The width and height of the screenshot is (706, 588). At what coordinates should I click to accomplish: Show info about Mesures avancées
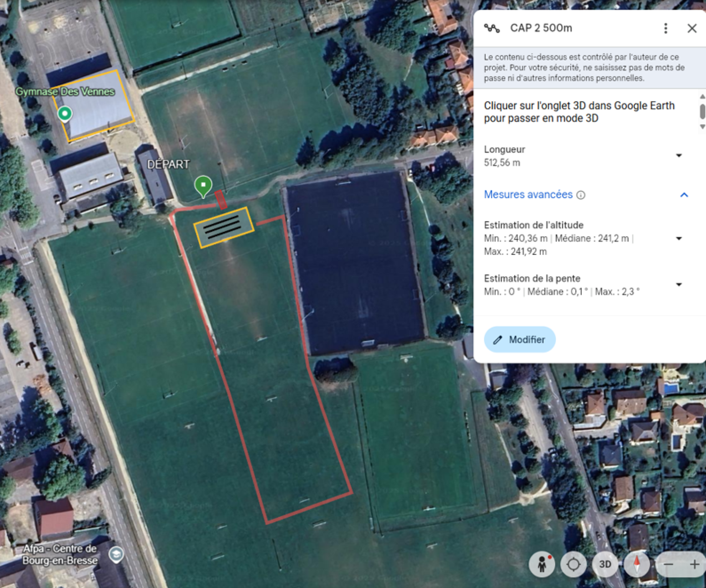tap(581, 195)
